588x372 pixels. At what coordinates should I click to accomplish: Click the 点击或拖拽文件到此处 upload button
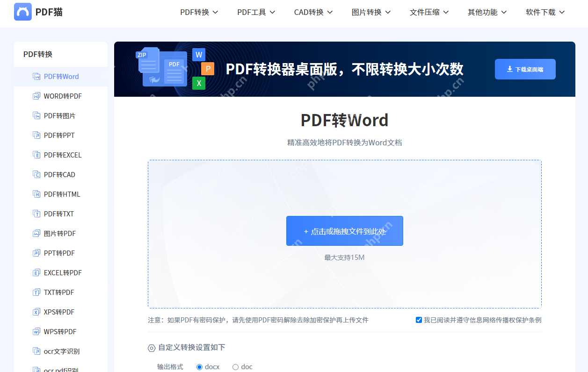coord(344,231)
